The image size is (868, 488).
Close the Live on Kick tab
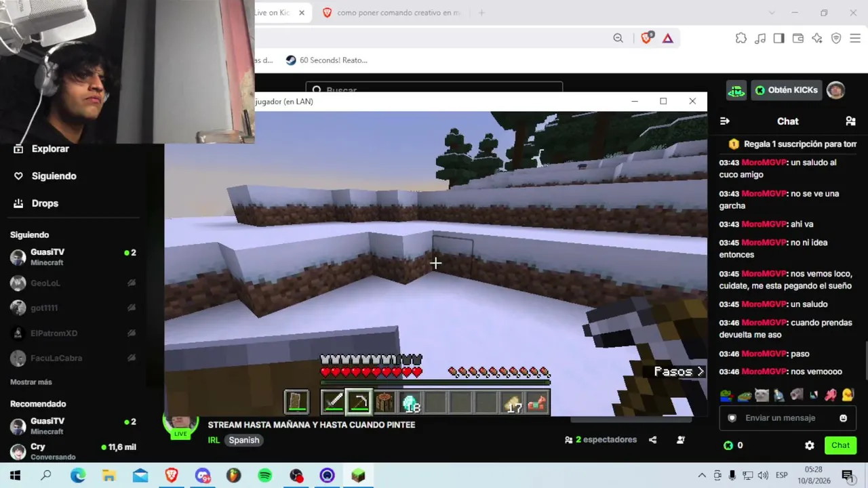[302, 13]
